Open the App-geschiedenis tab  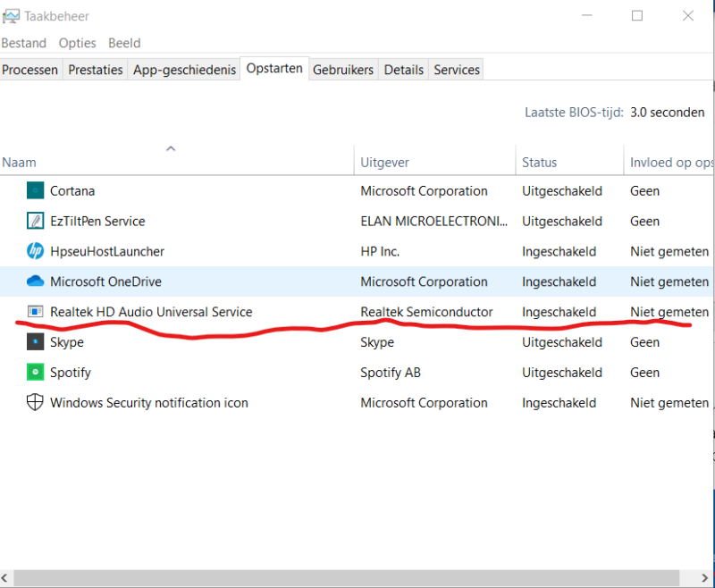(185, 70)
